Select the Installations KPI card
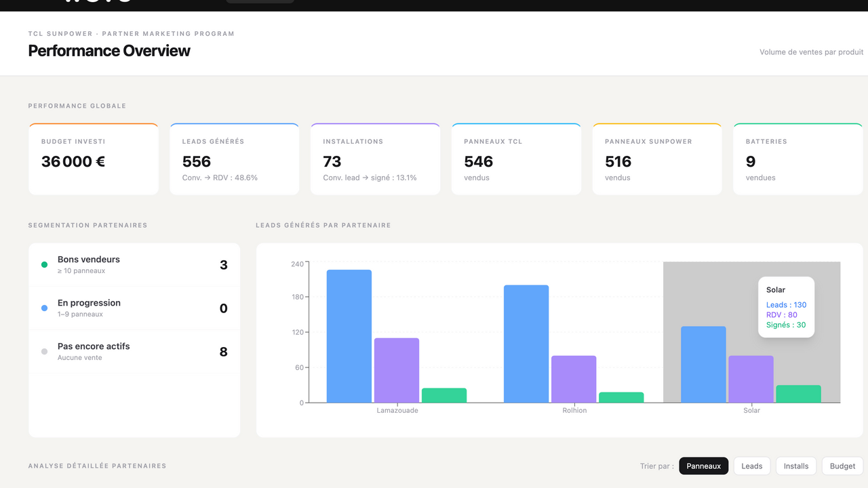 coord(375,159)
